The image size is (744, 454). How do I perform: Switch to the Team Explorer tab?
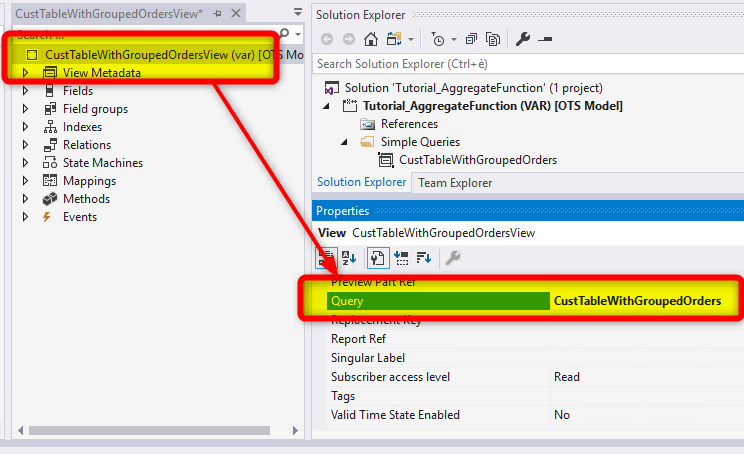pos(453,183)
